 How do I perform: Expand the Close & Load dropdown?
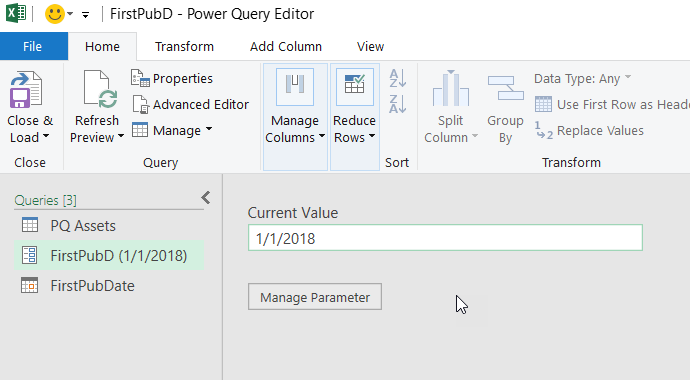pyautogui.click(x=46, y=137)
